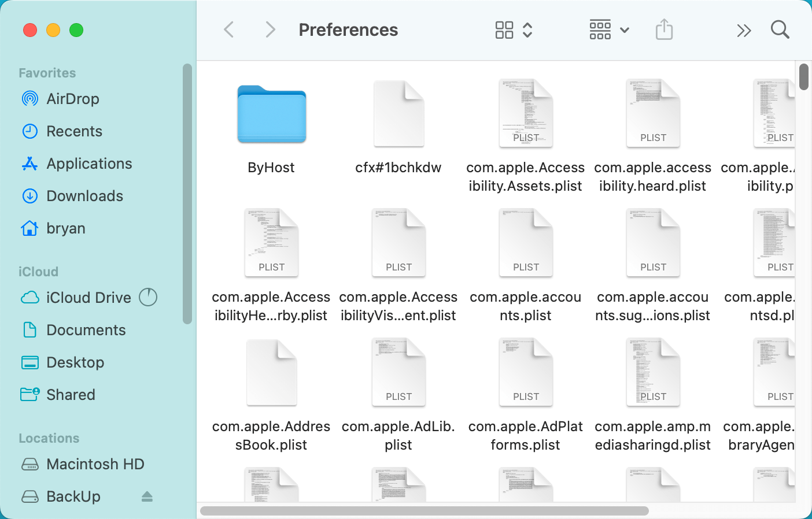Viewport: 812px width, 519px height.
Task: Click the Back navigation arrow
Action: pyautogui.click(x=229, y=29)
